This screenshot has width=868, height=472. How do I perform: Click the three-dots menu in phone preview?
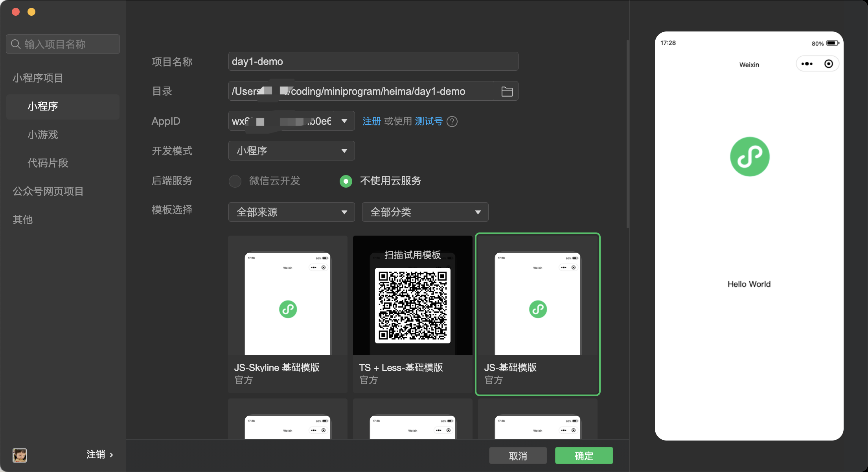pos(807,64)
